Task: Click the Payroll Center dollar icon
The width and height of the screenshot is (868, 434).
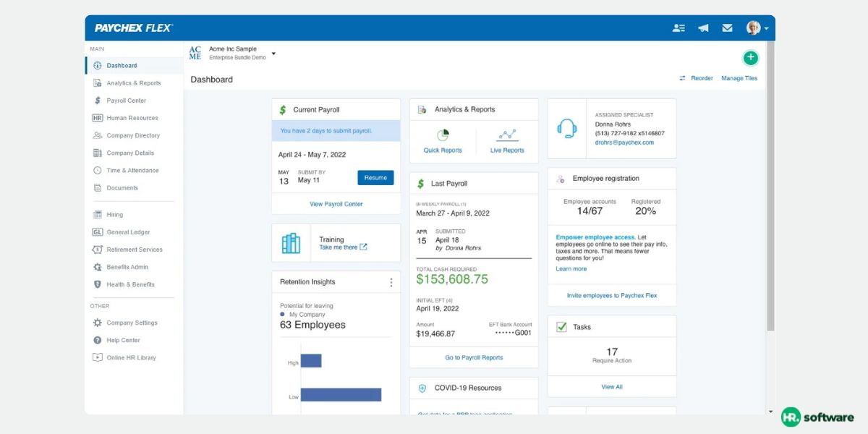Action: (98, 101)
